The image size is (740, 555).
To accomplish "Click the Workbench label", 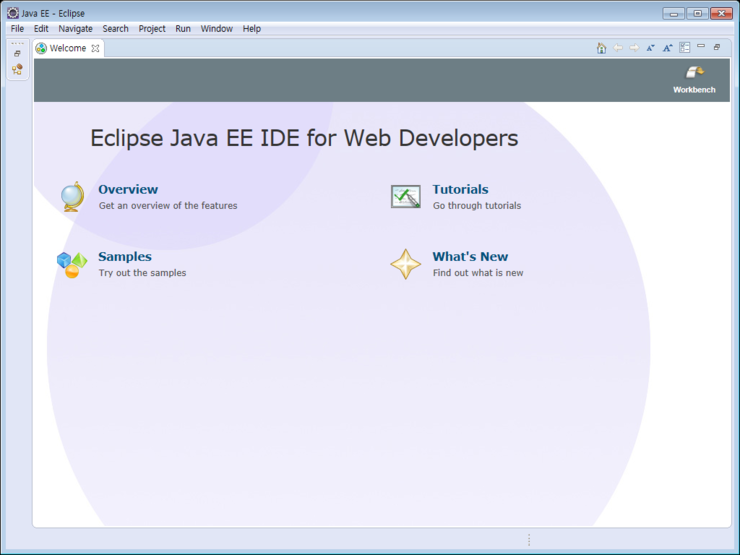I will pos(694,90).
